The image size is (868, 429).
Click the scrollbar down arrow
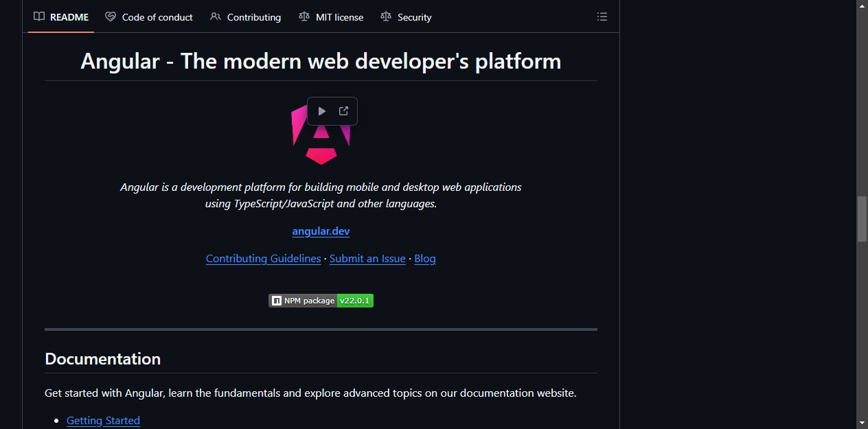pyautogui.click(x=862, y=423)
